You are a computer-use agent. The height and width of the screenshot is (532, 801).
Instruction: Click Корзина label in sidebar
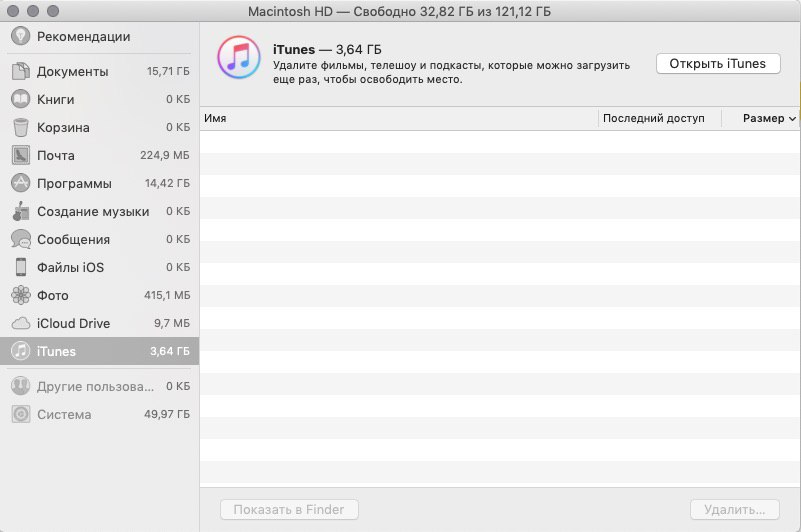pyautogui.click(x=63, y=127)
